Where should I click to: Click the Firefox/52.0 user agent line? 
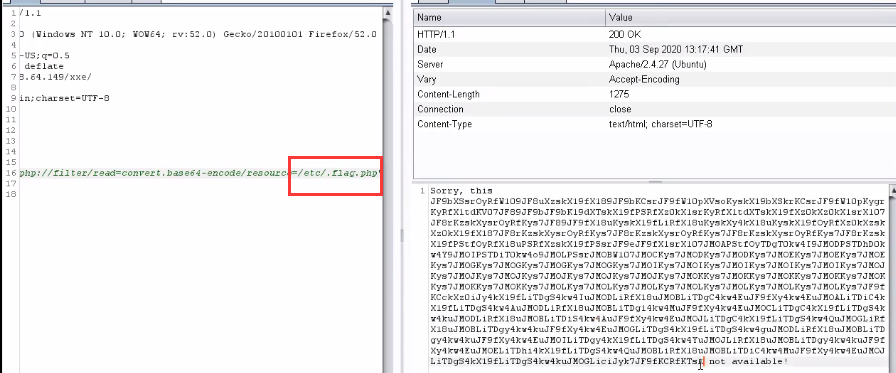tap(198, 34)
